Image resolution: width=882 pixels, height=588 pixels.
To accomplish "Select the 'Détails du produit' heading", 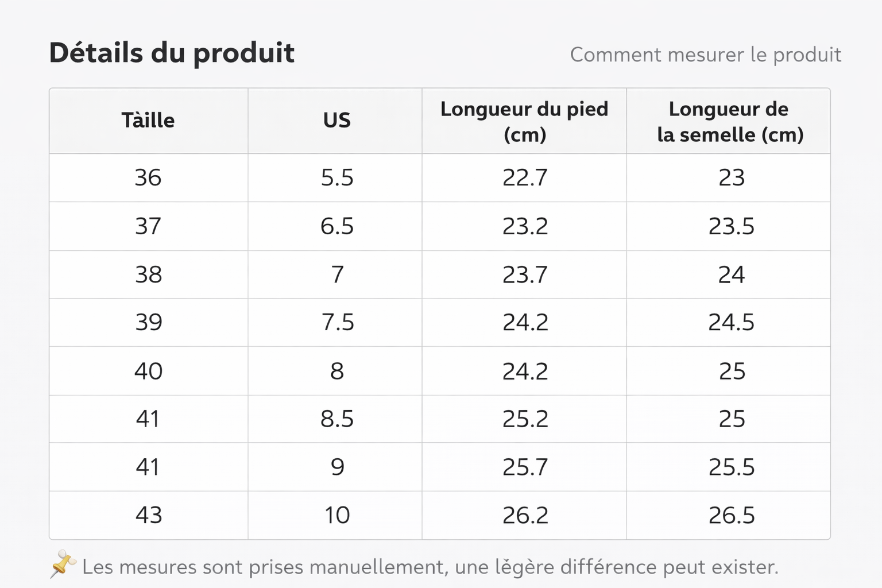I will (x=172, y=53).
